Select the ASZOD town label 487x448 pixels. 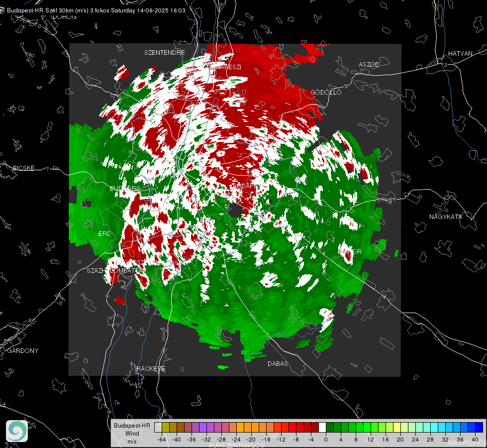click(x=369, y=64)
